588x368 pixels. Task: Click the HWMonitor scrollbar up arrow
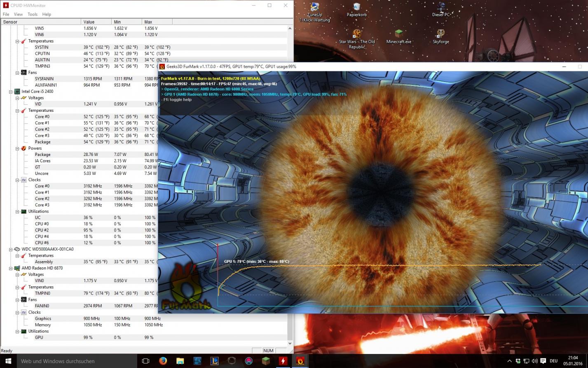click(x=290, y=28)
